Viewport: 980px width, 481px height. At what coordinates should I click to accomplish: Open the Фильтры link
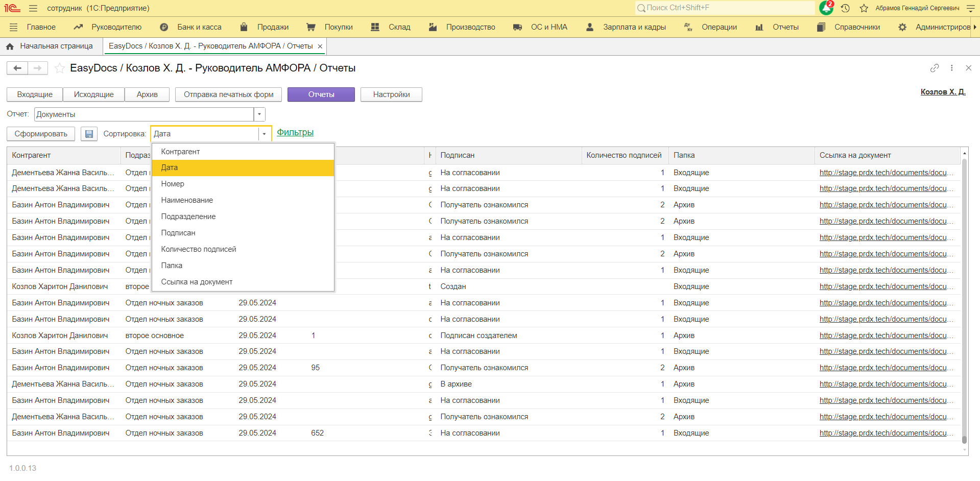coord(295,133)
